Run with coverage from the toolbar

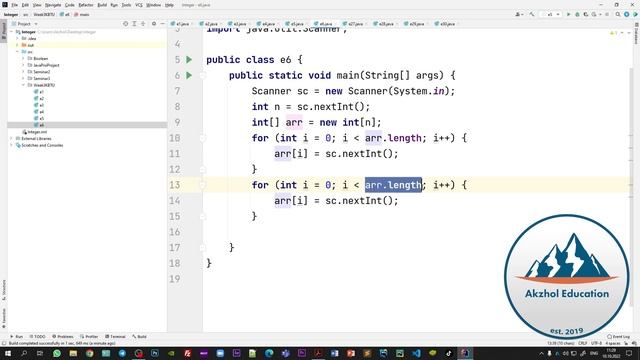click(586, 14)
